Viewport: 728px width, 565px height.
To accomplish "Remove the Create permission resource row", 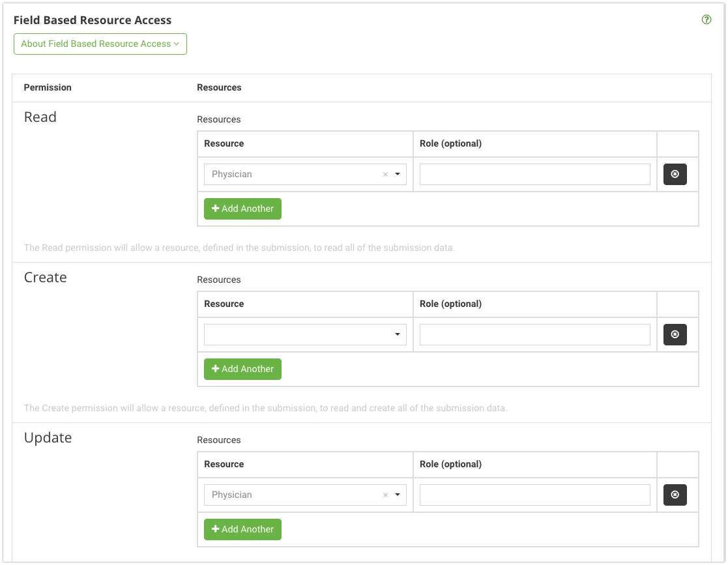I will pos(675,334).
